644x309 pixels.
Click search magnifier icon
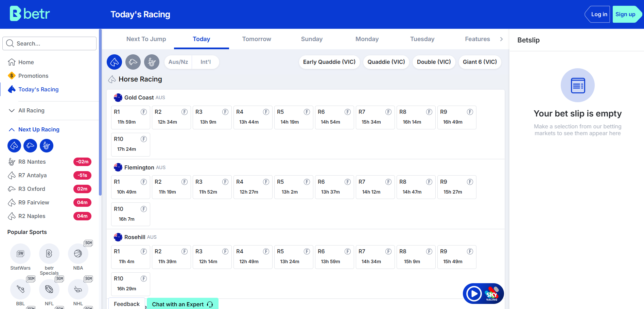click(10, 43)
